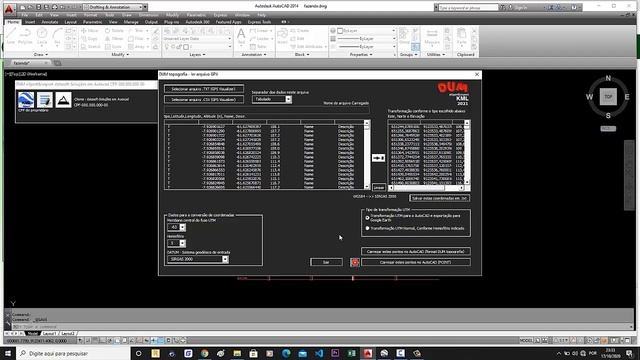Click Selecionar arquivo .TXT button
640x360 pixels.
coord(204,89)
